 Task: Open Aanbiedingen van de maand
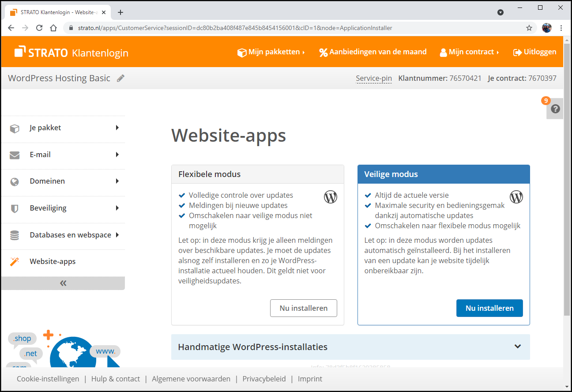[x=373, y=52]
